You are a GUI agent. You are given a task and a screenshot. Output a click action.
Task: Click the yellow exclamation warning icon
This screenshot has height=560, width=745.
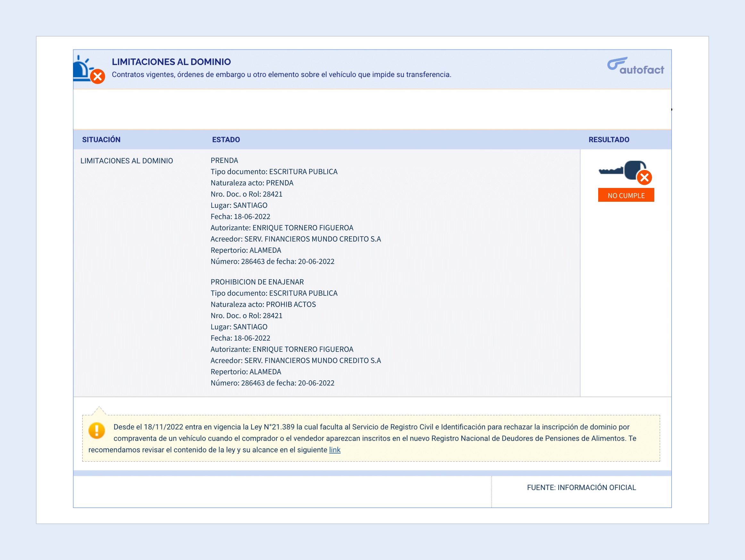97,431
